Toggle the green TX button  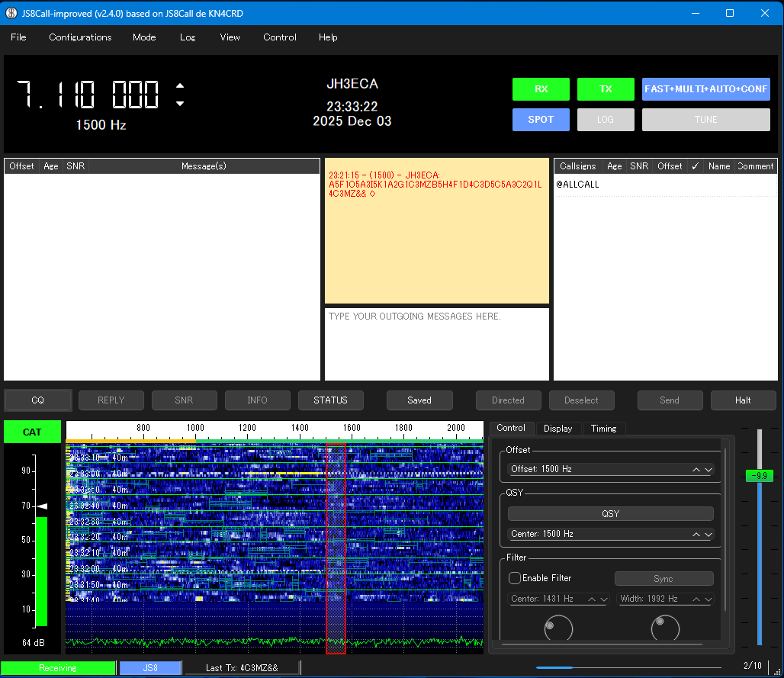click(606, 89)
